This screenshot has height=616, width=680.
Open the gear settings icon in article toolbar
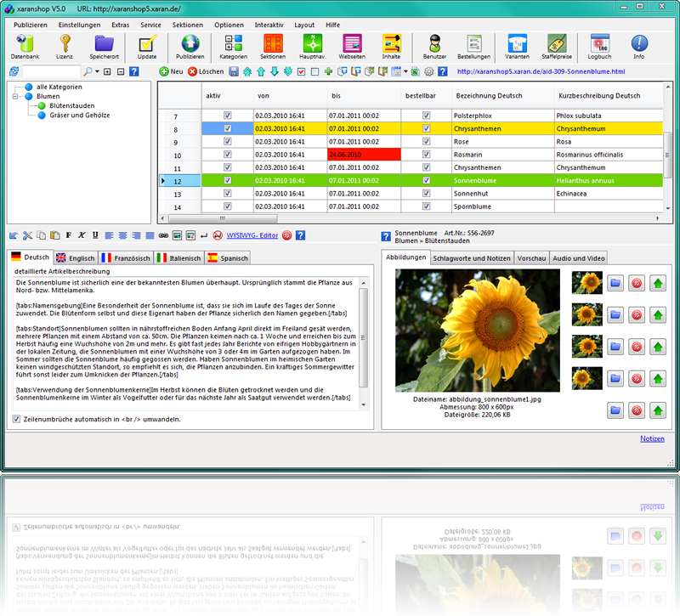tap(429, 71)
